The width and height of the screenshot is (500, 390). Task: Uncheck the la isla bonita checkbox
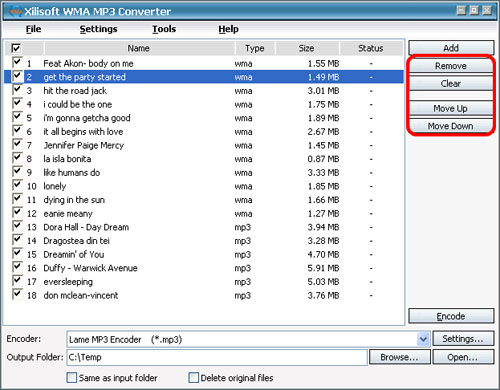pyautogui.click(x=17, y=158)
